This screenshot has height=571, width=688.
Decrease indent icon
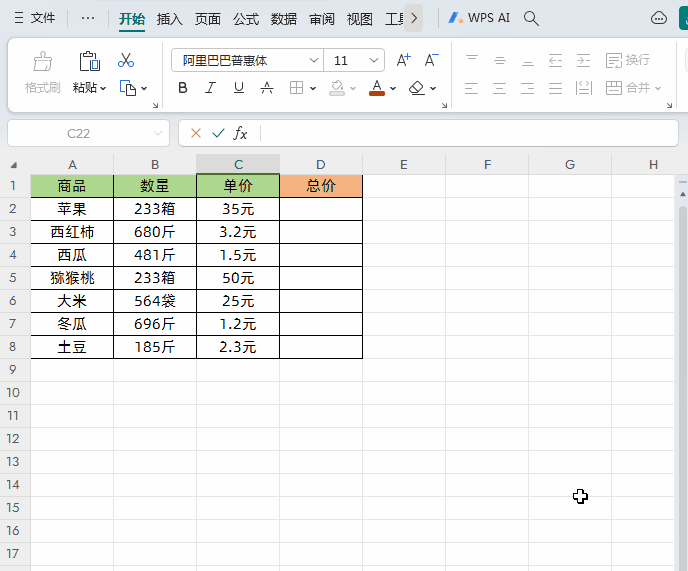click(x=555, y=60)
